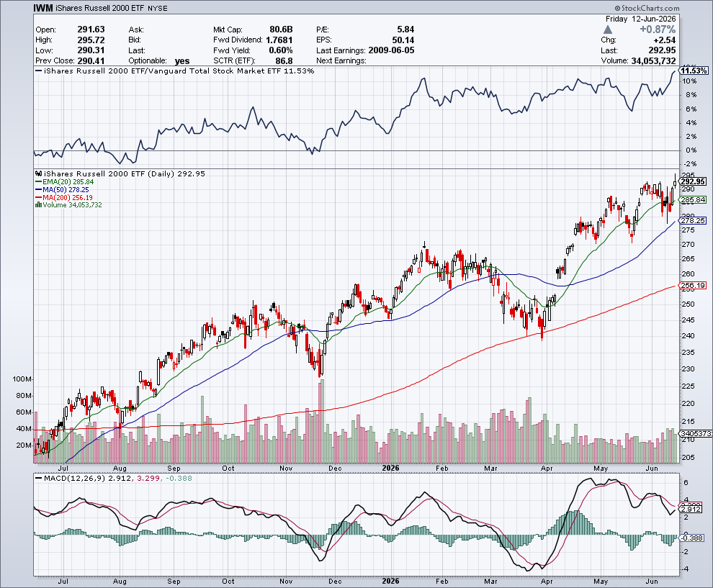Screen dimensions: 713x588
Task: Click the '2026' year label under the price chart
Action: pos(390,468)
